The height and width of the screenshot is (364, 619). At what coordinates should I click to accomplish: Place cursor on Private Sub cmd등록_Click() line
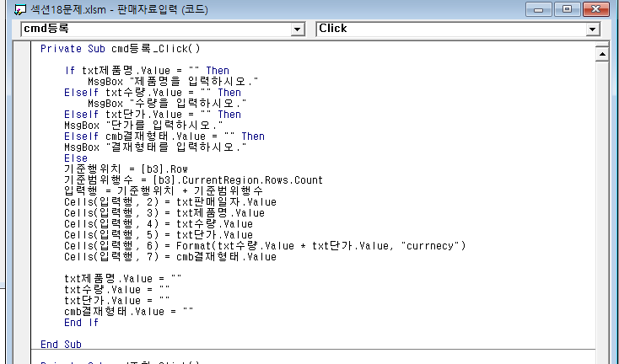pos(120,49)
